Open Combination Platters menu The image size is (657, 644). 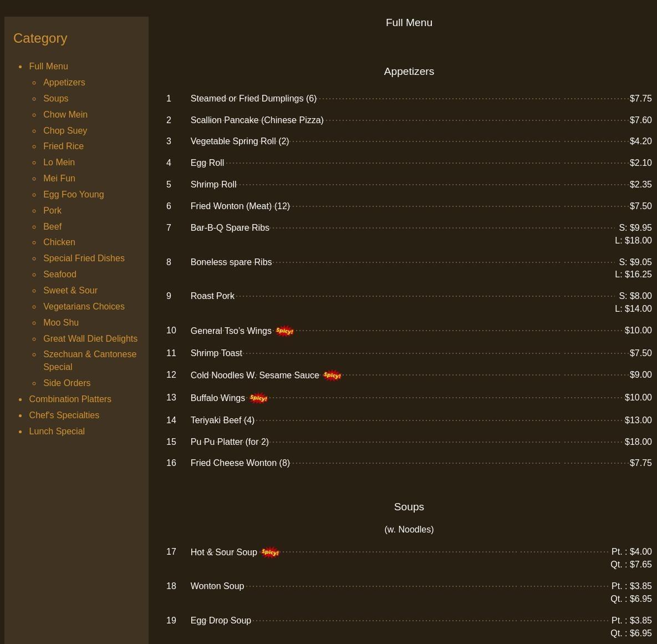pos(70,399)
